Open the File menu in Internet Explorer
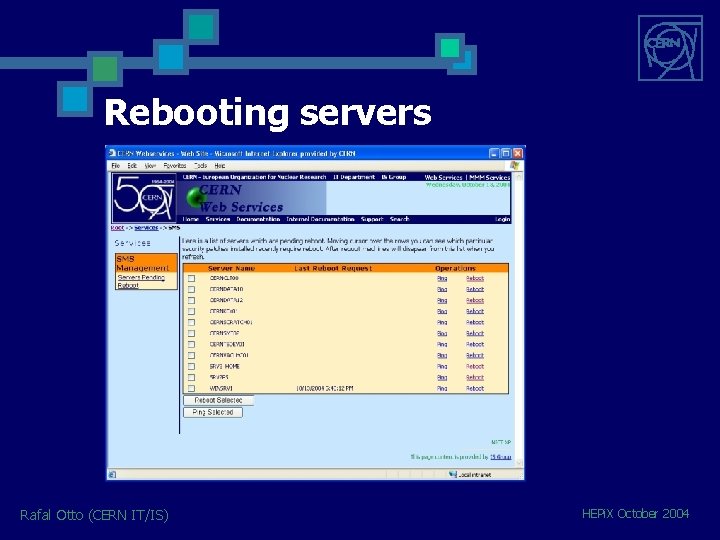This screenshot has height=540, width=720. coord(116,166)
